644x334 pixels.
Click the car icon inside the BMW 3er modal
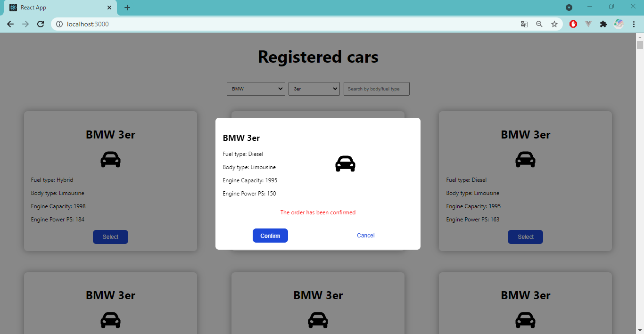pyautogui.click(x=345, y=163)
